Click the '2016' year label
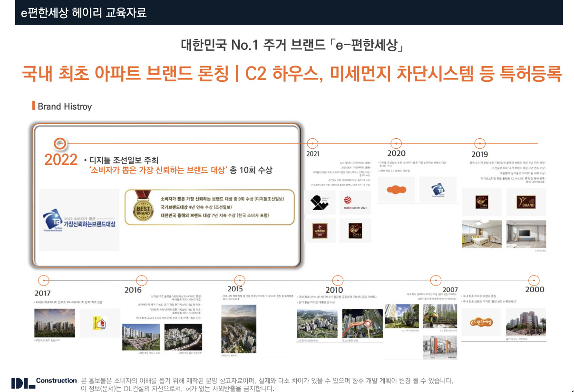The height and width of the screenshot is (392, 574). coord(133,290)
